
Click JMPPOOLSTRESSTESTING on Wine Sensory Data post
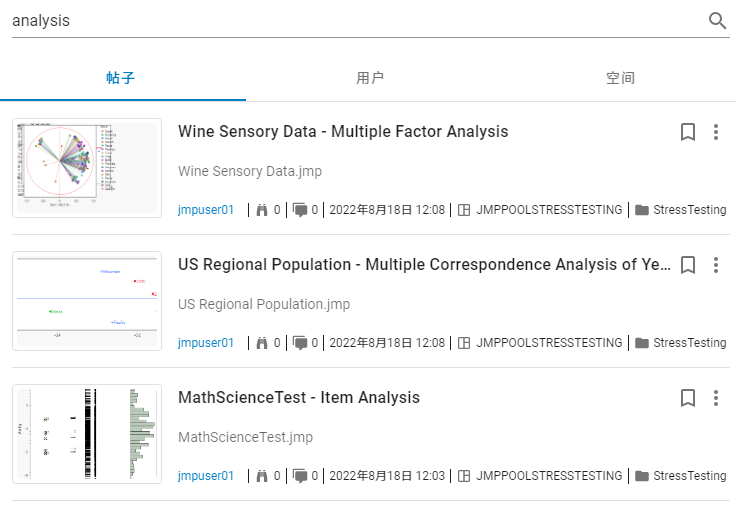click(x=549, y=210)
